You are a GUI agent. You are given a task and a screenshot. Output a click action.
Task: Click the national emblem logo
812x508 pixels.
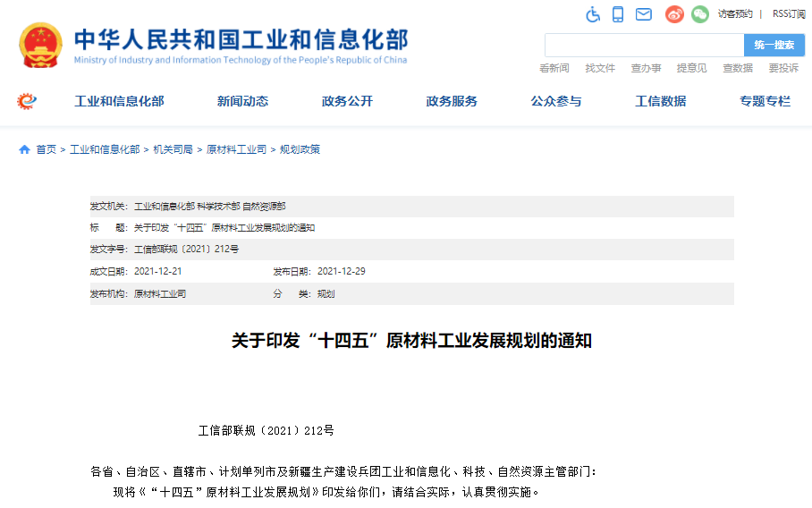(x=41, y=45)
